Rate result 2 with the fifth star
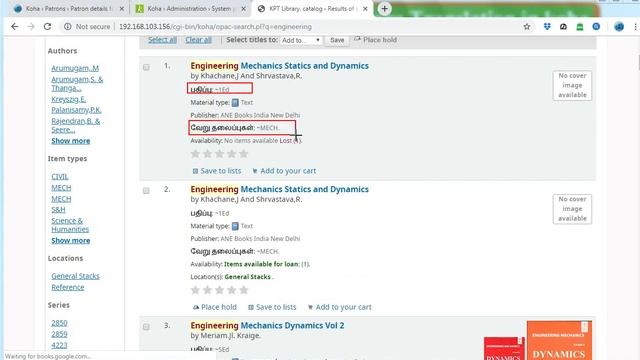640x360 pixels. point(244,290)
